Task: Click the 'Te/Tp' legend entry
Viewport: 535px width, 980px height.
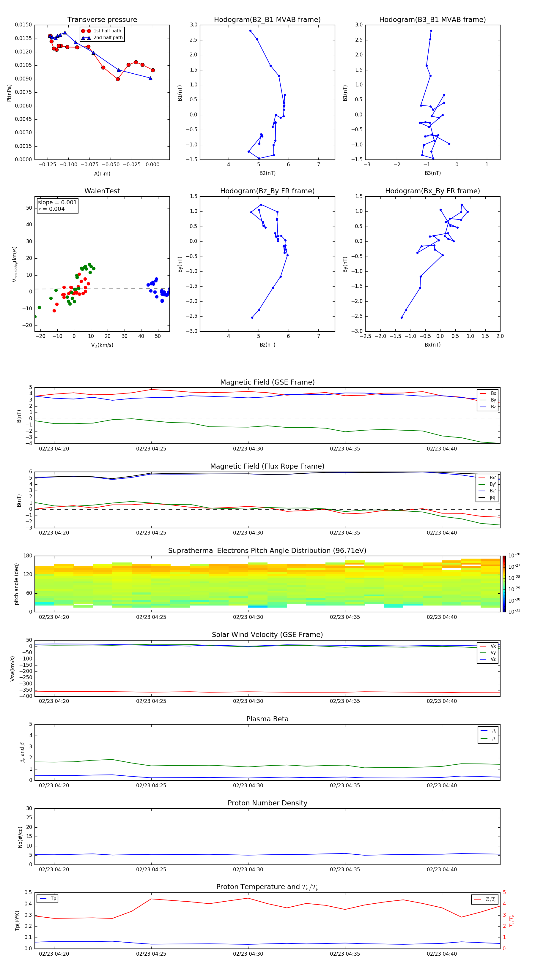Action: pyautogui.click(x=485, y=899)
